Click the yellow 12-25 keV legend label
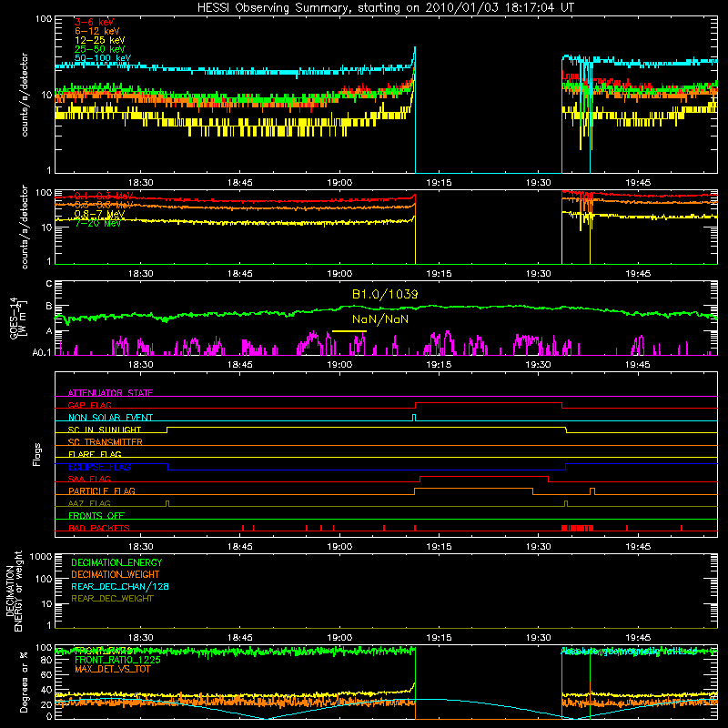 tap(99, 40)
